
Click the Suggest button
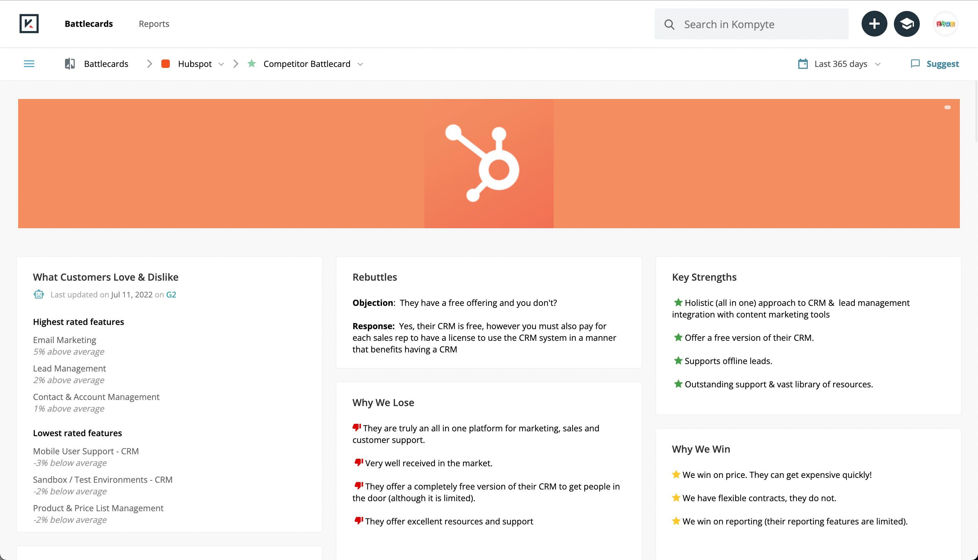[942, 64]
